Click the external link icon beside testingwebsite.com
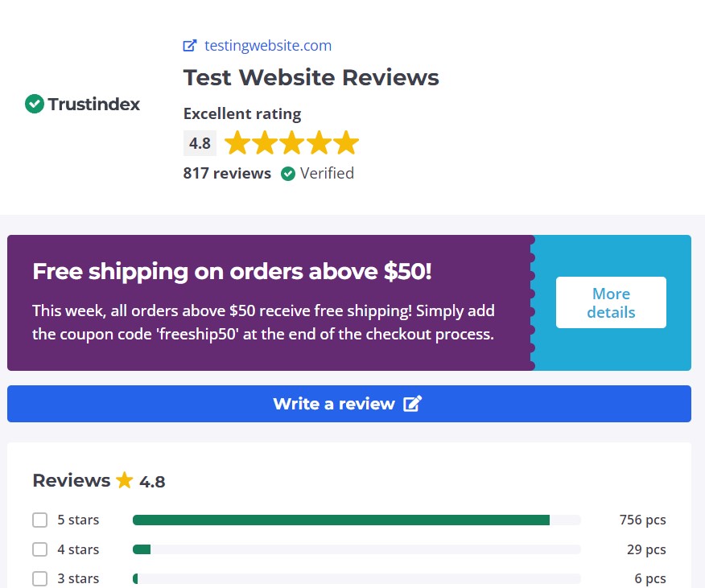The image size is (705, 588). [x=190, y=46]
